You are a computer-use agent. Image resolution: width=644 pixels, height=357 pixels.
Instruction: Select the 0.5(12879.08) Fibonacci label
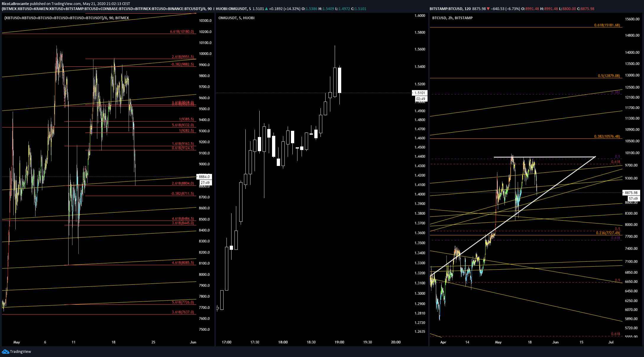point(609,76)
